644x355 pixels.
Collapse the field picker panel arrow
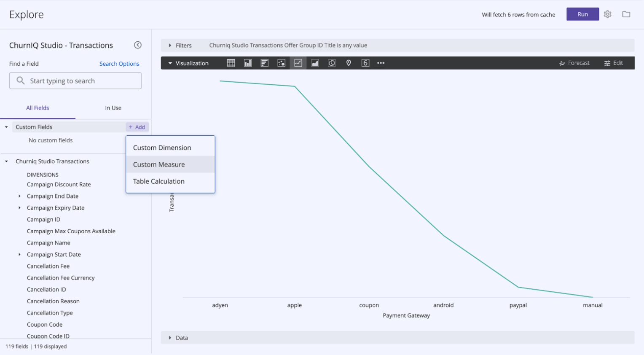pyautogui.click(x=138, y=45)
